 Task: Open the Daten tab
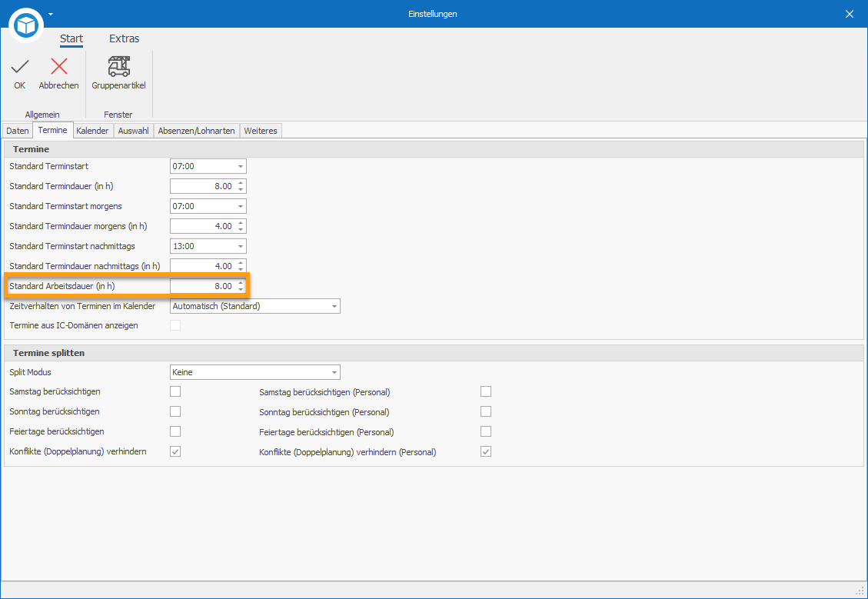[x=18, y=131]
